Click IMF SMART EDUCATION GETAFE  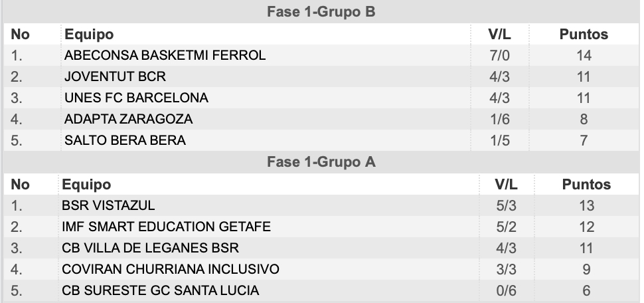click(x=167, y=227)
